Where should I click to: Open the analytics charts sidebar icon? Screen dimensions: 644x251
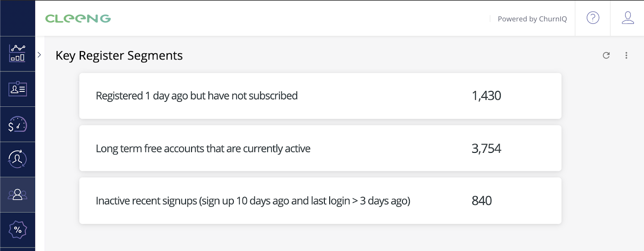(x=17, y=53)
